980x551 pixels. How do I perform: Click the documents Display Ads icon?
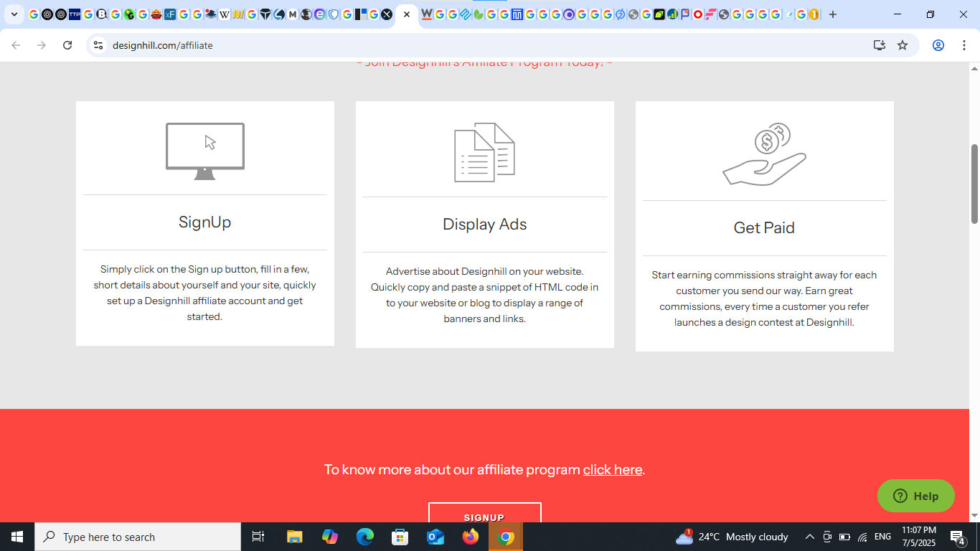point(485,152)
